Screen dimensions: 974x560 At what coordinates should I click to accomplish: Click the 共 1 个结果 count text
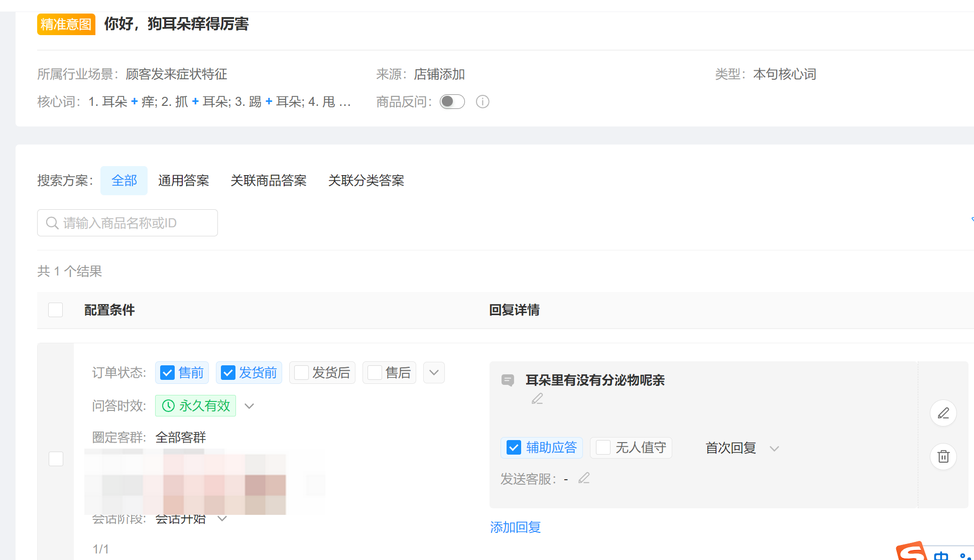pos(70,271)
